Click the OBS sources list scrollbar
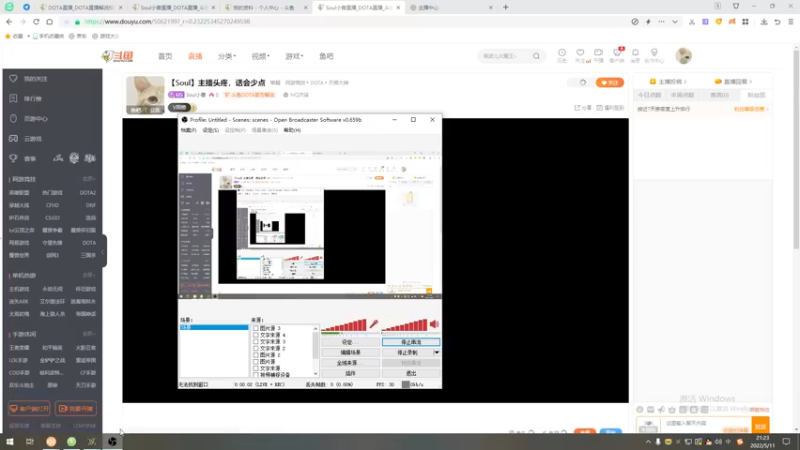Image resolution: width=800 pixels, height=450 pixels. (x=316, y=351)
